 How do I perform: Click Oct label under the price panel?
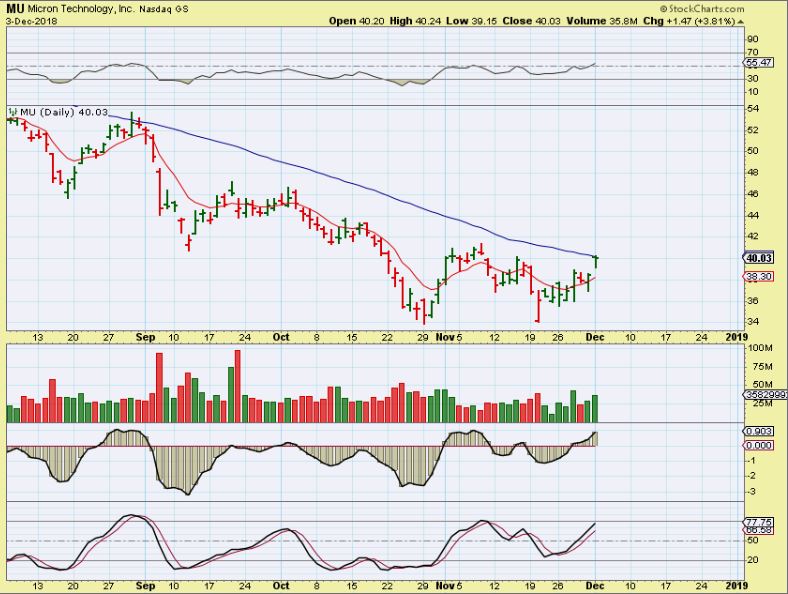281,337
